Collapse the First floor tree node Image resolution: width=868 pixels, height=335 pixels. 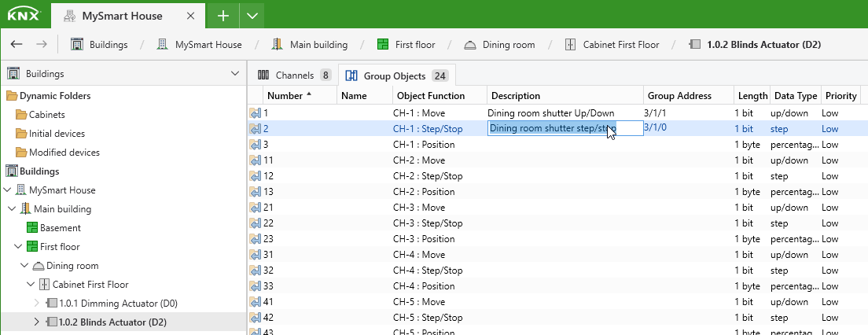tap(20, 246)
